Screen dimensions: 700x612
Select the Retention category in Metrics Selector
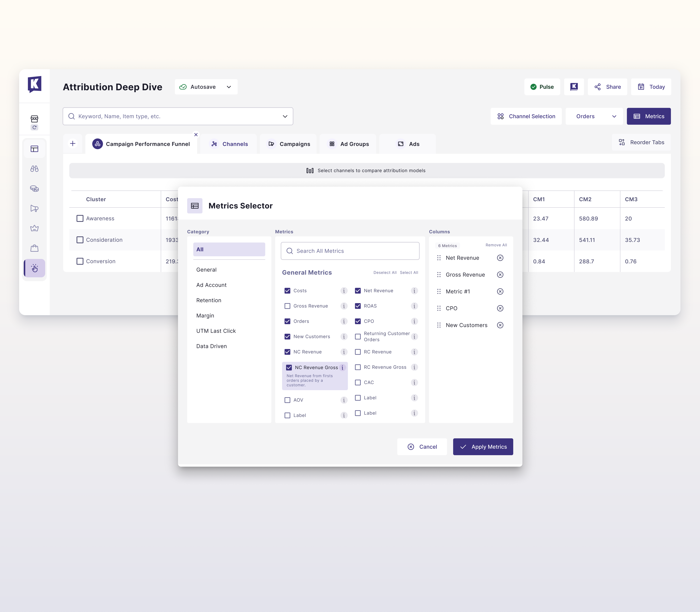point(209,300)
